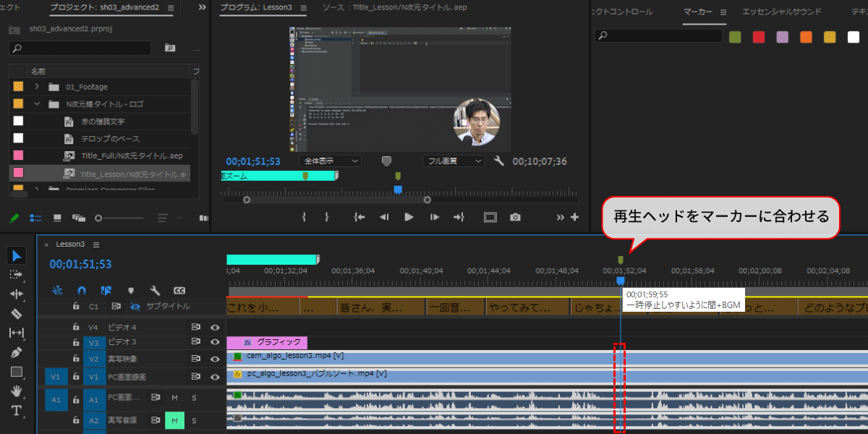Go to Out point

point(458,217)
